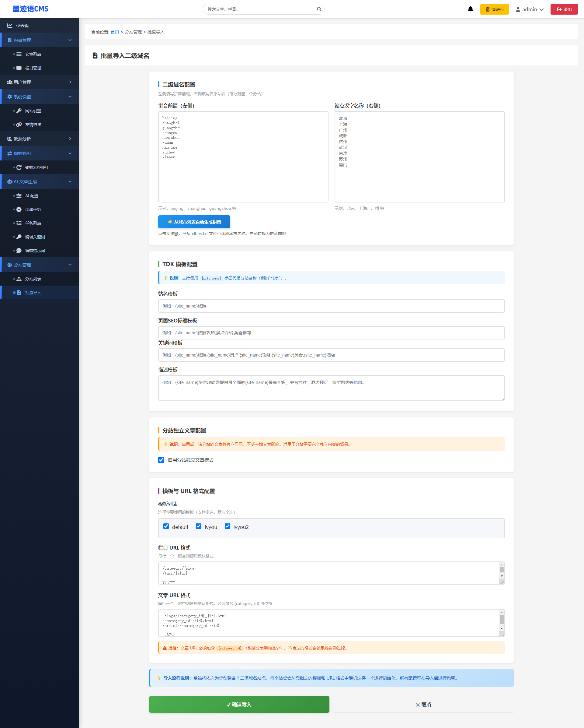Open the 创建任务 plus icon
This screenshot has width=584, height=728.
19,209
